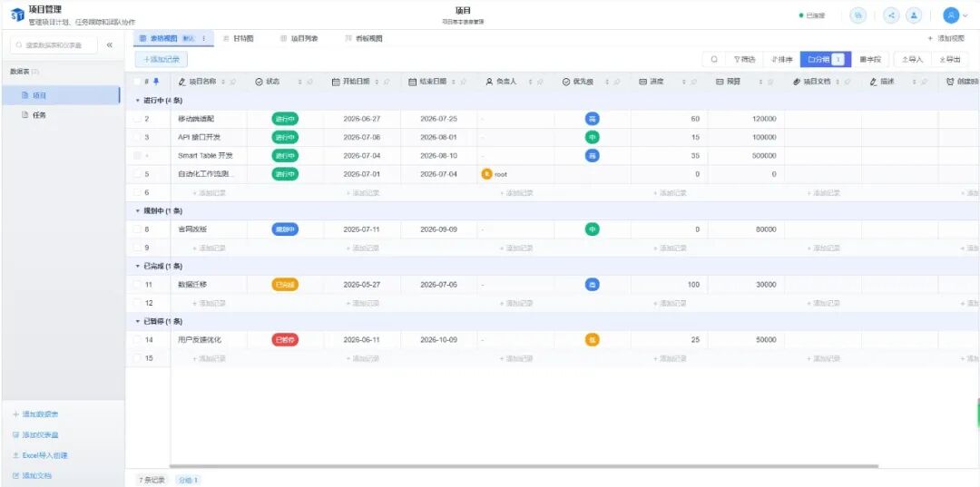The width and height of the screenshot is (980, 487).
Task: Click the root user avatar in row 5
Action: coord(487,174)
